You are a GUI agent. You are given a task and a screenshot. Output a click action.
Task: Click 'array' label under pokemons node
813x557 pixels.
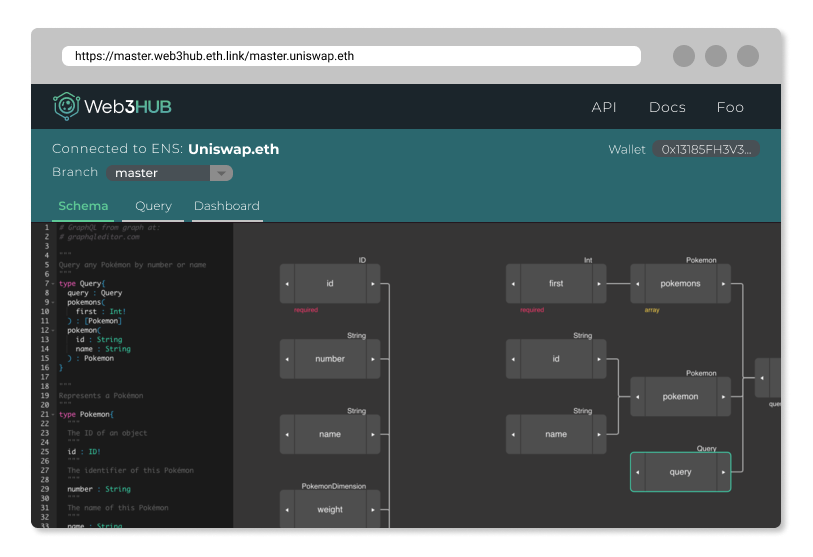click(x=652, y=310)
